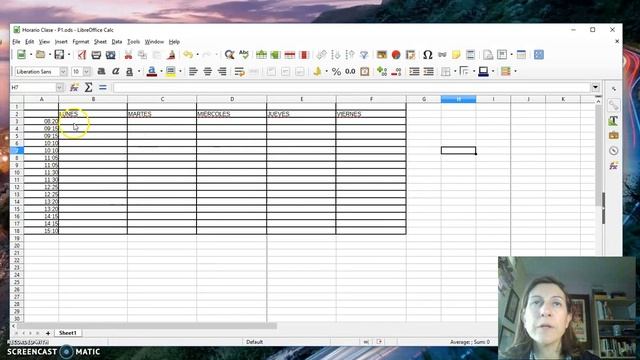Run the spelling check icon
Viewport: 640px width, 360px height.
coord(244,55)
